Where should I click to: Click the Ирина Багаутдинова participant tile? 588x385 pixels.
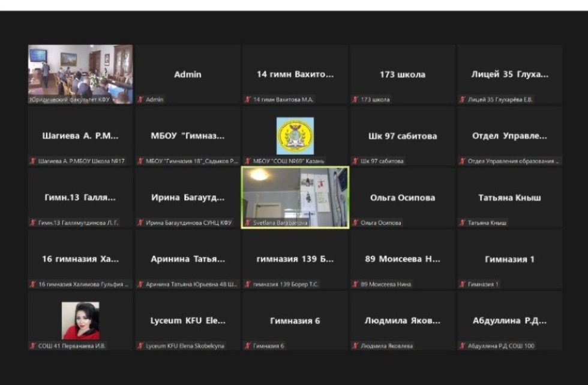(x=188, y=198)
